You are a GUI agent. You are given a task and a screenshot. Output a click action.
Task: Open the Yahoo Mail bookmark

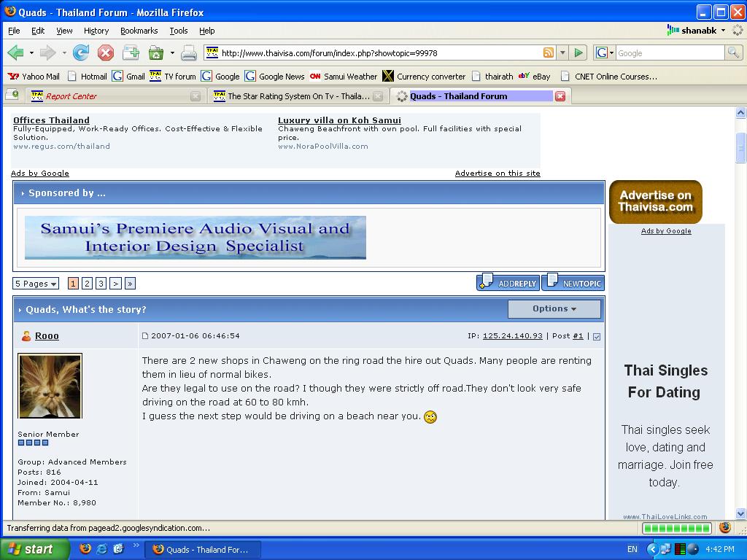(34, 76)
